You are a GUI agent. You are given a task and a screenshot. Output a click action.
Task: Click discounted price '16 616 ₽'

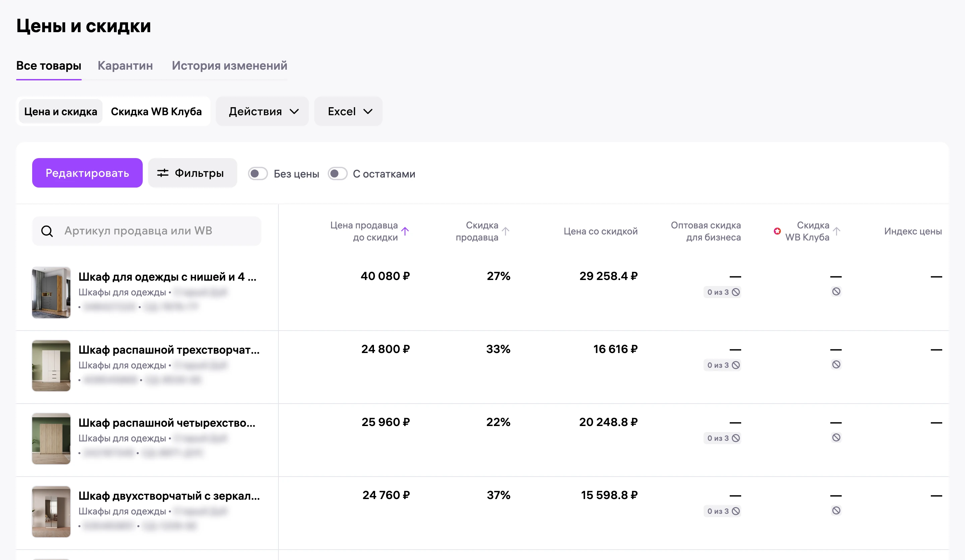point(616,349)
